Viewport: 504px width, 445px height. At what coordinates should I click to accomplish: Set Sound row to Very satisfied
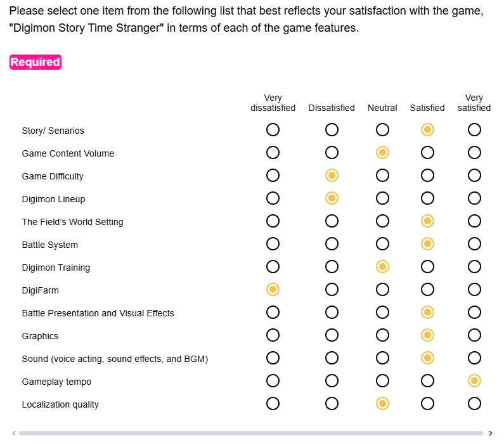474,358
